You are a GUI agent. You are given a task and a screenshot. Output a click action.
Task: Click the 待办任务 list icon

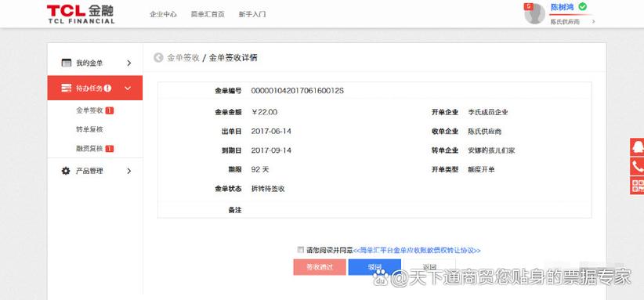click(x=66, y=88)
